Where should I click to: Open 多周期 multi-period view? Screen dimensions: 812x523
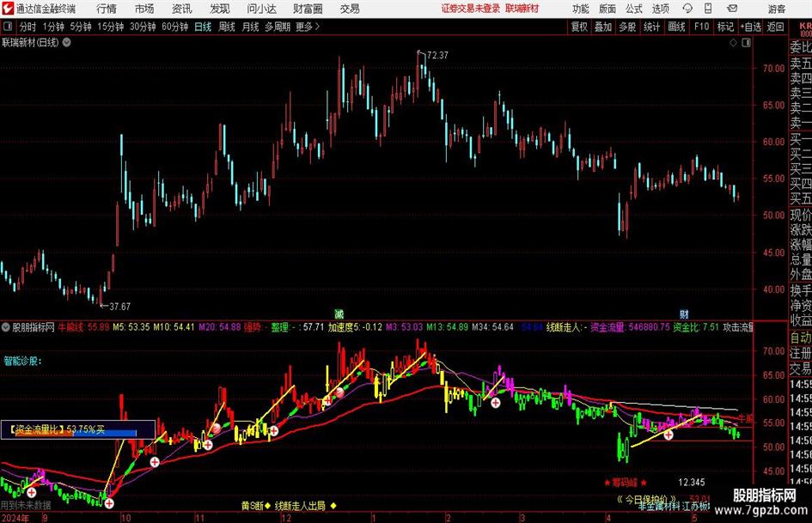coord(278,27)
